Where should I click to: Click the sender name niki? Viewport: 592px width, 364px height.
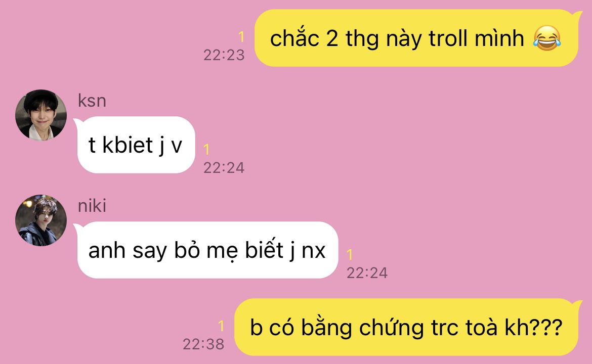92,206
